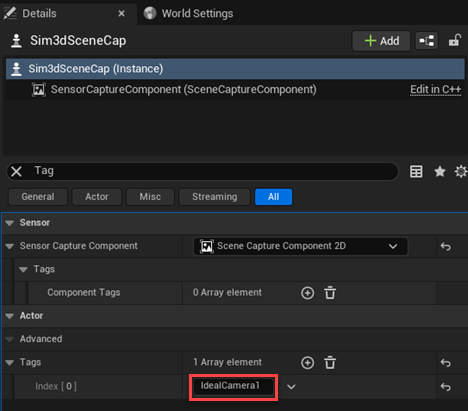468x411 pixels.
Task: Click the Edit in C++ link
Action: click(x=435, y=89)
